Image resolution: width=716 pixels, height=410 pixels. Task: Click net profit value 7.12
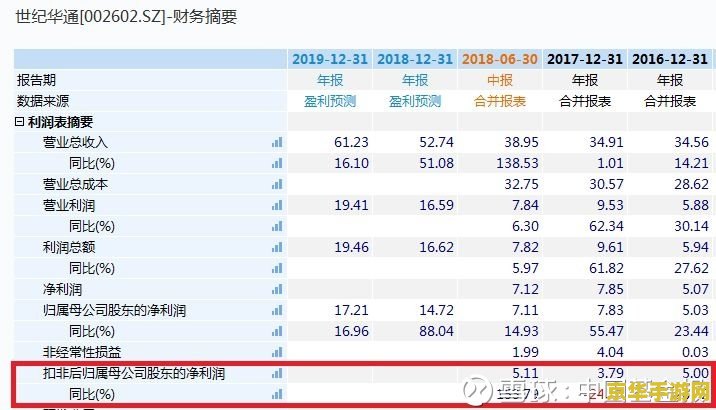tap(525, 289)
